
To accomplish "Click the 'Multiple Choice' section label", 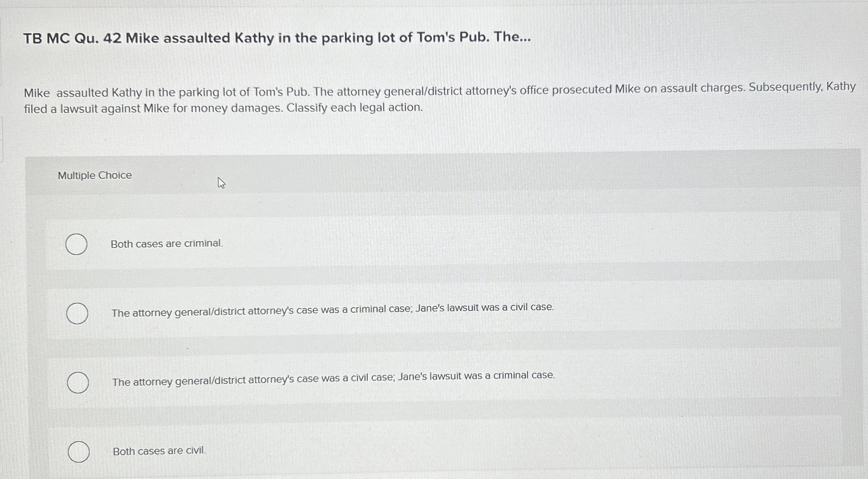I will point(94,175).
